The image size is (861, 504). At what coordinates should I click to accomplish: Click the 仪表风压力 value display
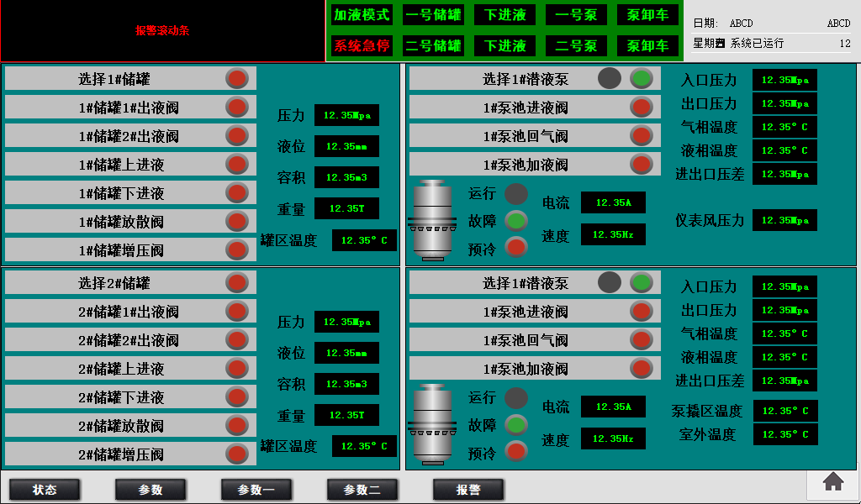[784, 221]
